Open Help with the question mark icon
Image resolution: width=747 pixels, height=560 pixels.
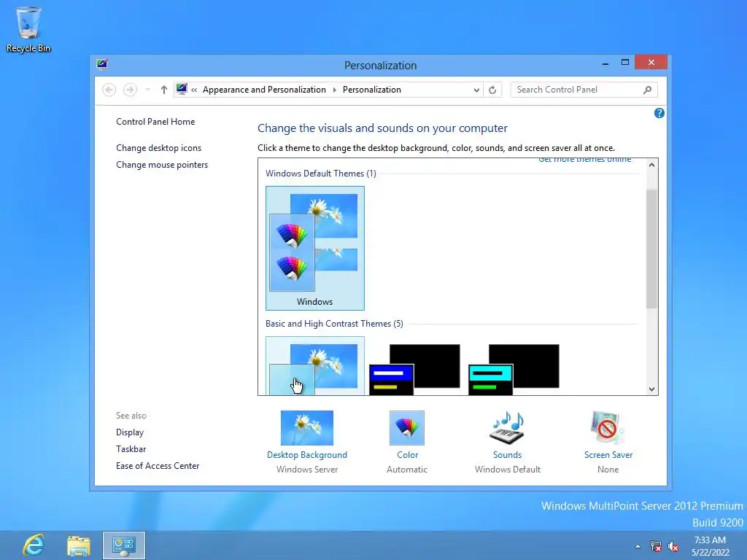tap(659, 113)
